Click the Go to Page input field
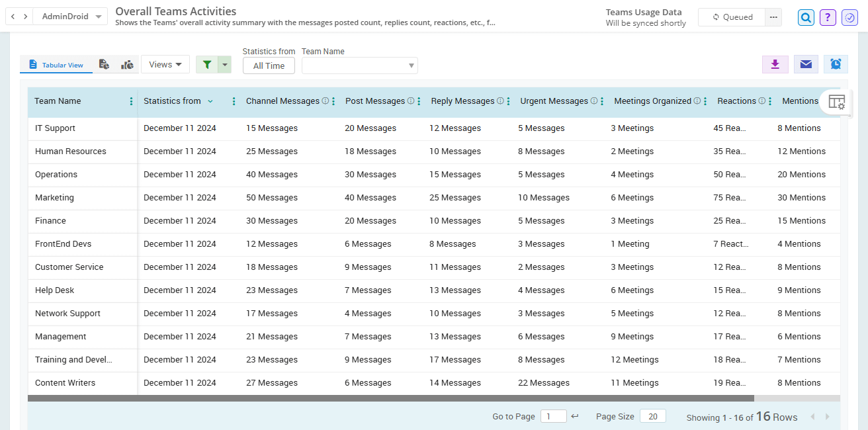This screenshot has width=868, height=430. pos(553,416)
